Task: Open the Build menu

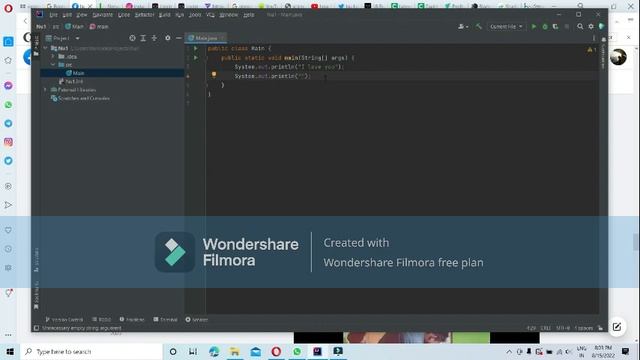Action: [x=164, y=15]
